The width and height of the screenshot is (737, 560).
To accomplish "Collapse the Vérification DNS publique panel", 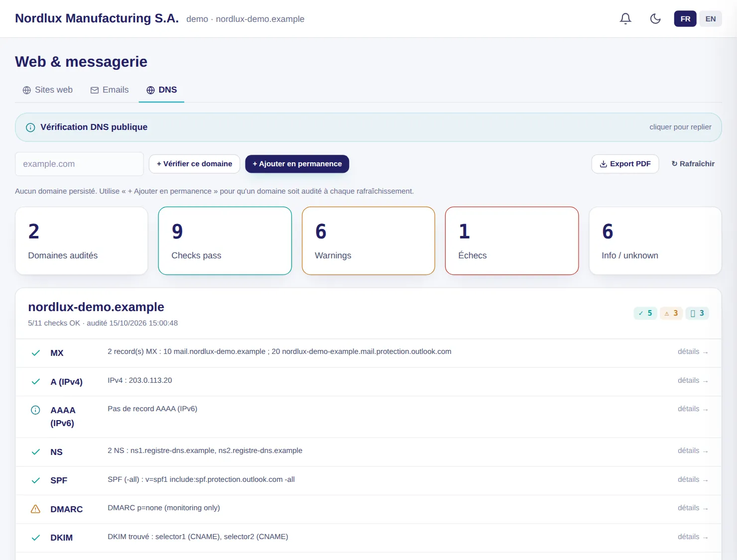I will click(x=368, y=127).
